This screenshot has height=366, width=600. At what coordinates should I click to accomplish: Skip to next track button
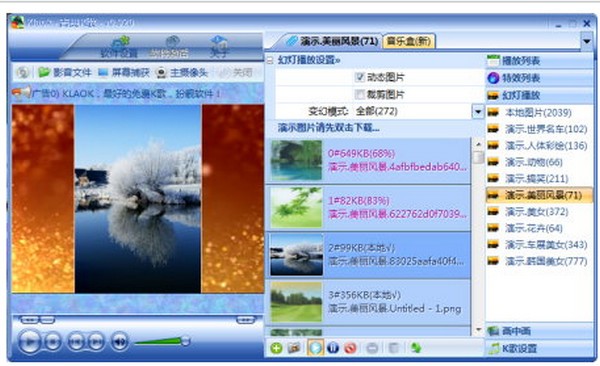point(96,341)
